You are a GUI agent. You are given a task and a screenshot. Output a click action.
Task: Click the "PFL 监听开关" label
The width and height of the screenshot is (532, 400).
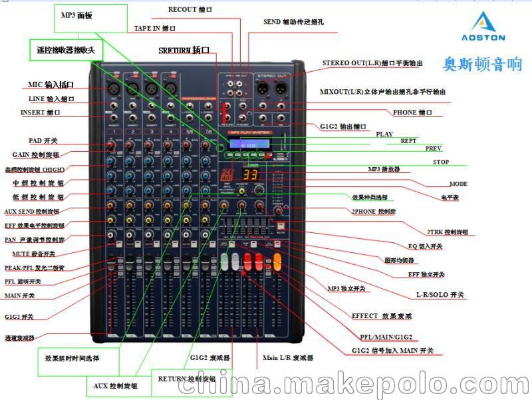click(23, 282)
